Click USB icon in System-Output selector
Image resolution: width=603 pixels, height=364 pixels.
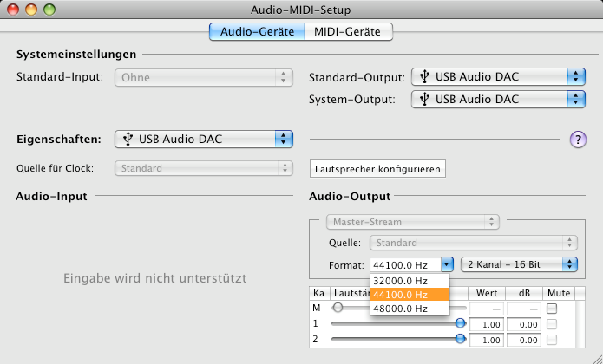(x=424, y=99)
